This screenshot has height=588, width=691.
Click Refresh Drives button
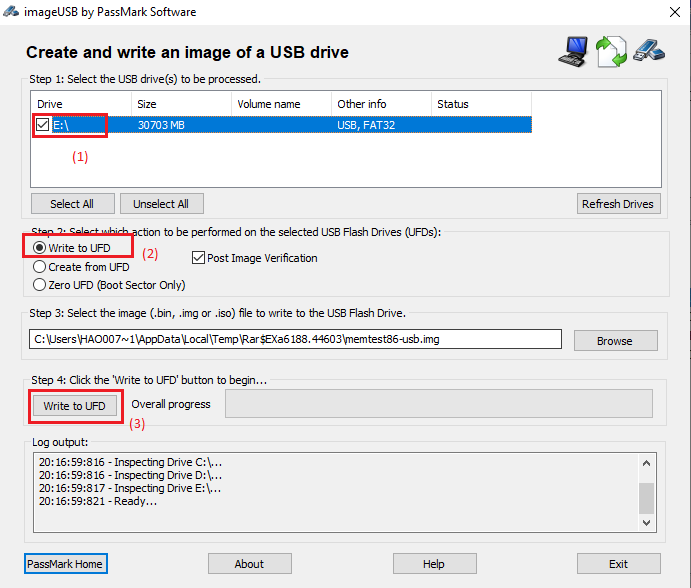[x=617, y=204]
